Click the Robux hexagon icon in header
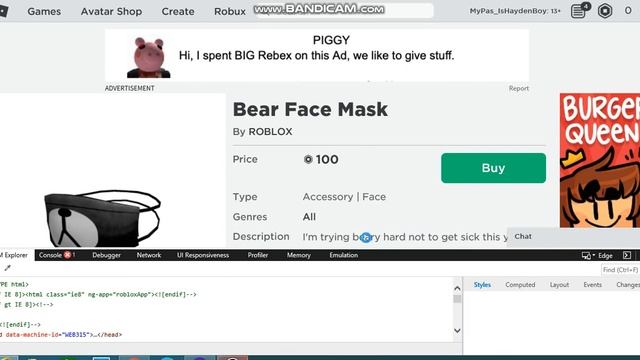 point(605,11)
